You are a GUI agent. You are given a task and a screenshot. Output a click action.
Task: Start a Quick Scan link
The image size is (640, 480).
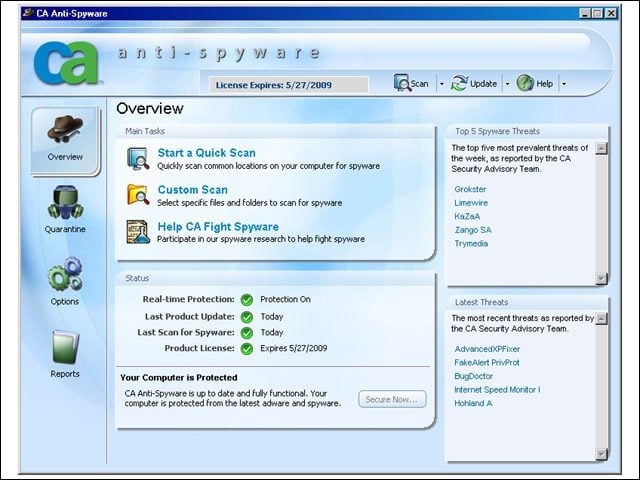(x=207, y=153)
